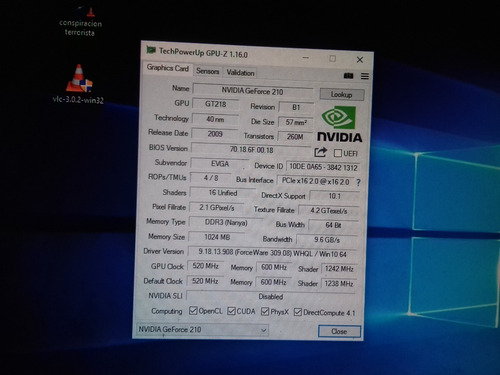Open the vlc-3.0.2-win32 installer icon
500x375 pixels.
[x=79, y=83]
